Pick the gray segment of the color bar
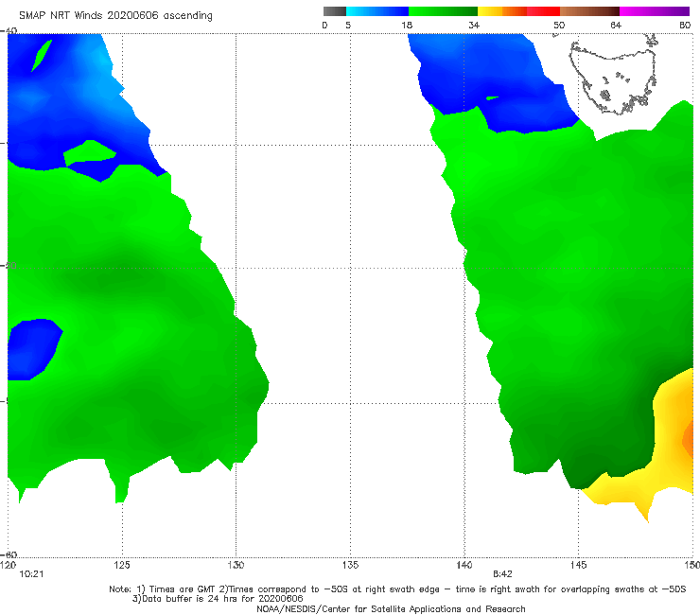 334,11
